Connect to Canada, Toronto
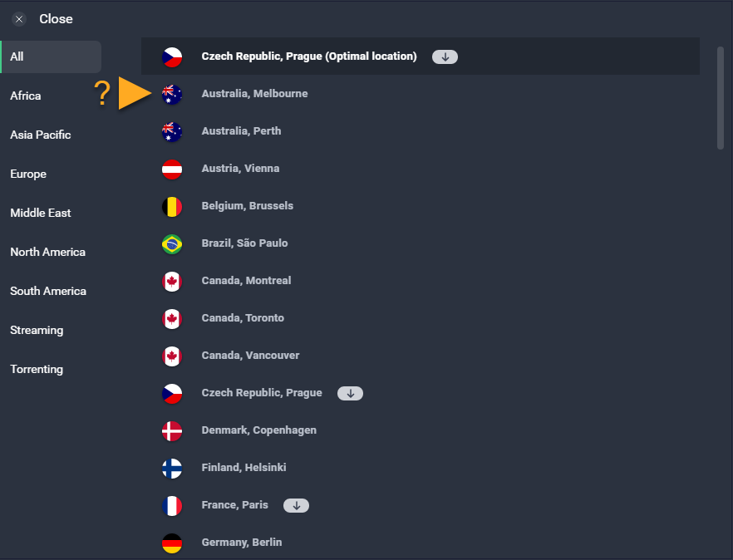Viewport: 733px width, 560px height. 243,318
